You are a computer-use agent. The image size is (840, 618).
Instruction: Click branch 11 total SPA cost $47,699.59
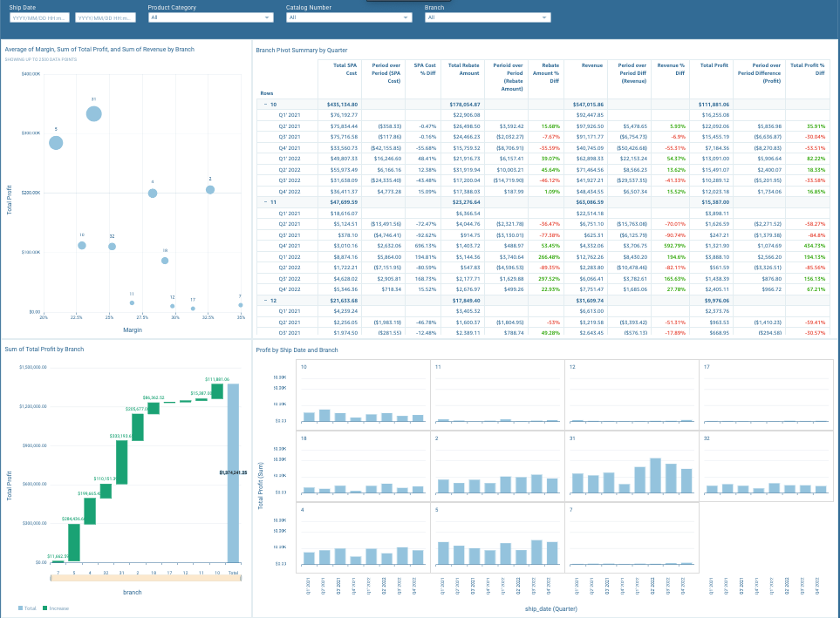pos(344,202)
